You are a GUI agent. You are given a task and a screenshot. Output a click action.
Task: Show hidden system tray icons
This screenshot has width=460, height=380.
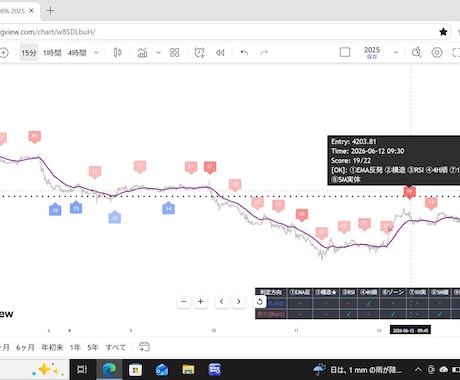[x=418, y=369]
